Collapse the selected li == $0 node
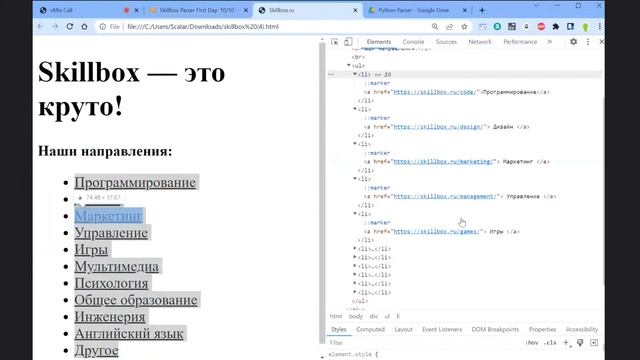The width and height of the screenshot is (640, 360). point(355,74)
